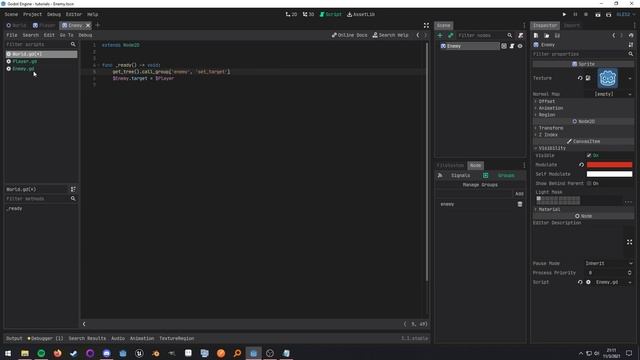This screenshot has height=360, width=640.
Task: Switch to the Import tab
Action: (x=571, y=25)
